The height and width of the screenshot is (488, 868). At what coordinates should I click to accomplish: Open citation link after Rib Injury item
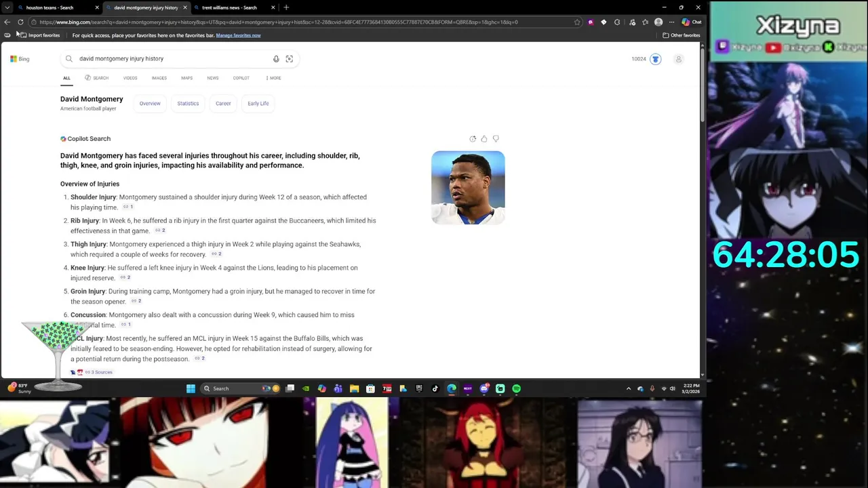[160, 230]
